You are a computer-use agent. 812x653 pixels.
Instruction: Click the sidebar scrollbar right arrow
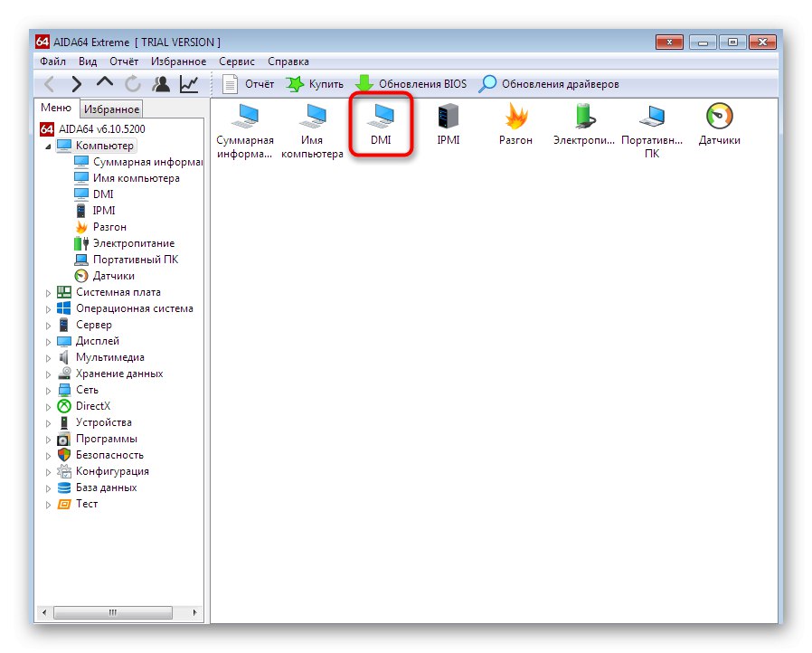pos(194,612)
